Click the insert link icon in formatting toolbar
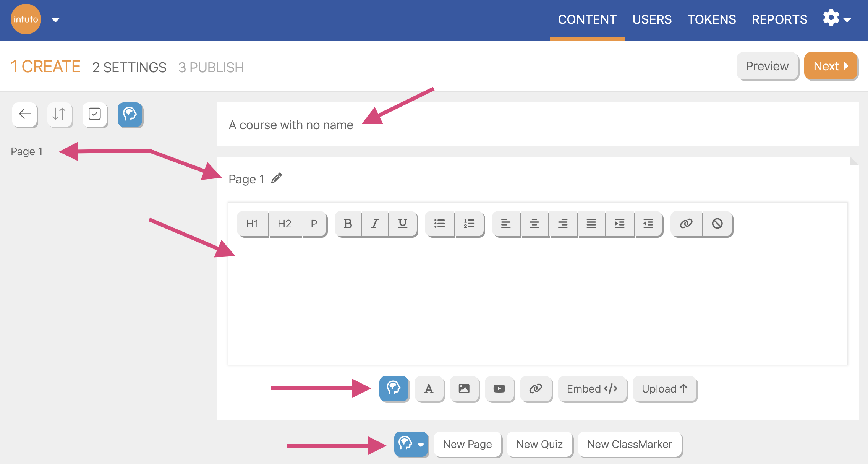 point(686,224)
